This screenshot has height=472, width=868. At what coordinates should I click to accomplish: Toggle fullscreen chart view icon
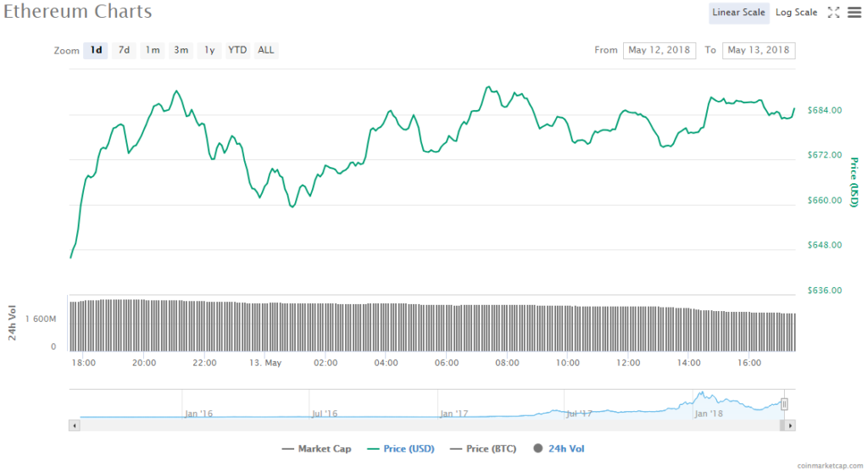834,12
